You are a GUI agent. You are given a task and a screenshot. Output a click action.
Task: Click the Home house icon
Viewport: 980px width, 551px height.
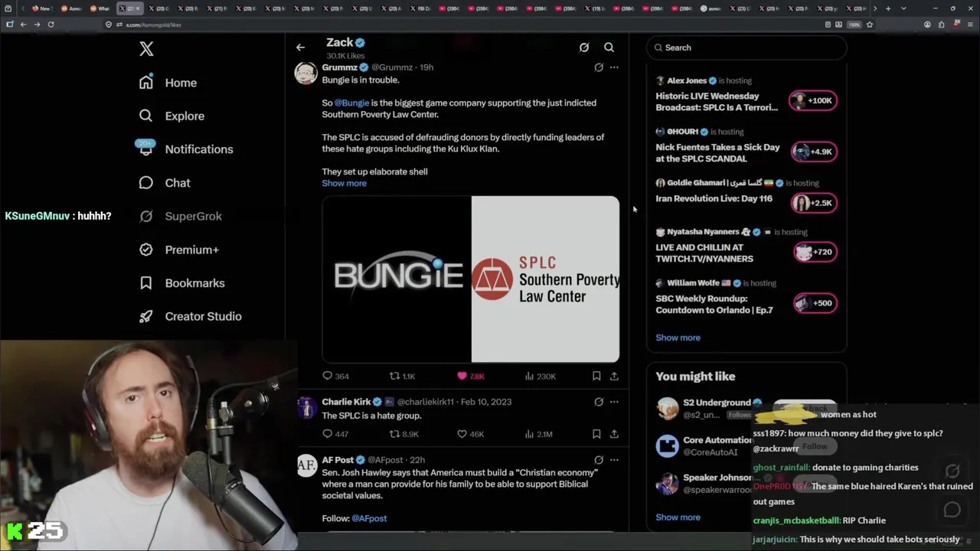[145, 83]
